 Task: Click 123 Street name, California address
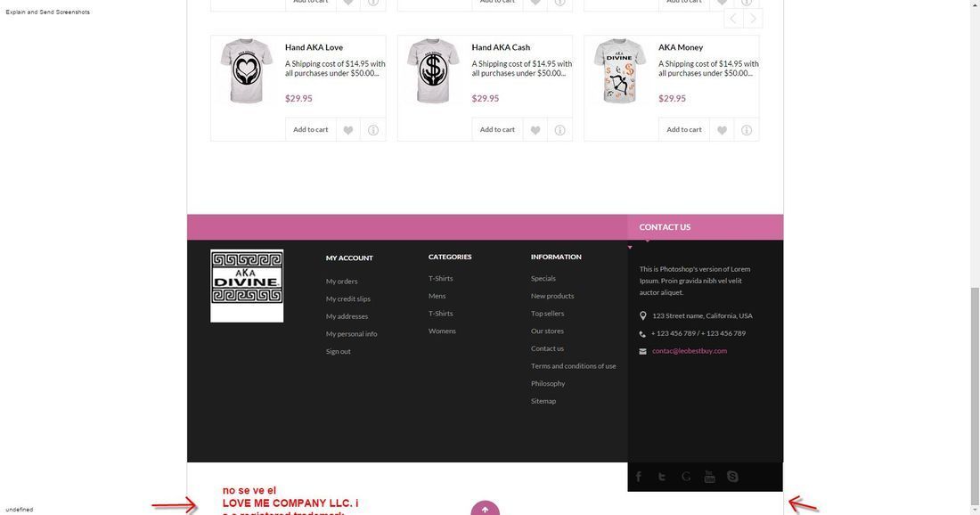(703, 316)
